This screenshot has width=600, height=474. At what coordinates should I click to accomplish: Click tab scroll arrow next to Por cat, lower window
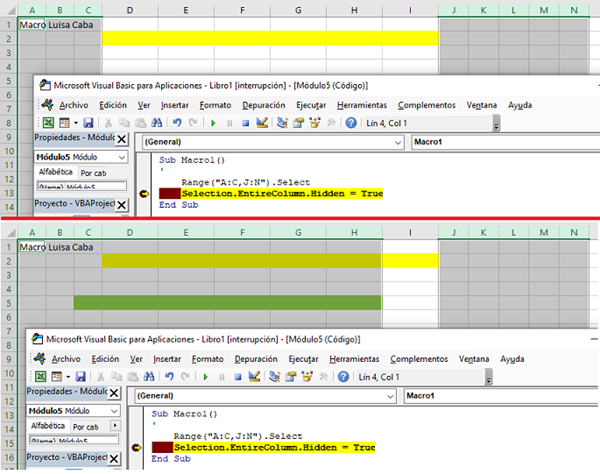115,425
